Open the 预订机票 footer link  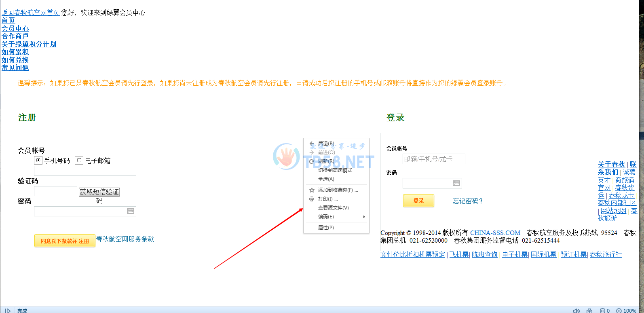[x=574, y=254]
